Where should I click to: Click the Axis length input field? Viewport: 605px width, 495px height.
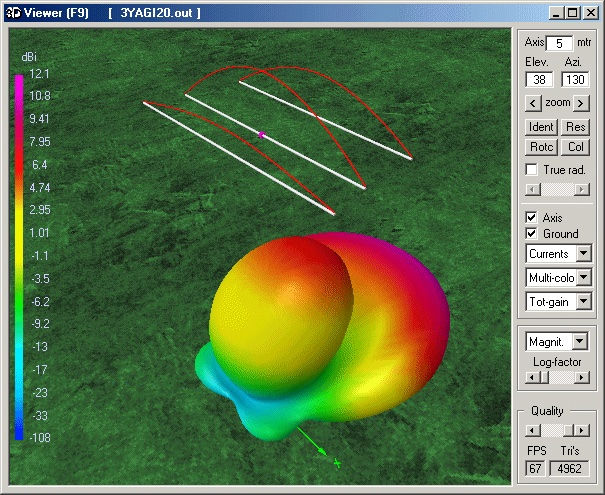pyautogui.click(x=559, y=43)
